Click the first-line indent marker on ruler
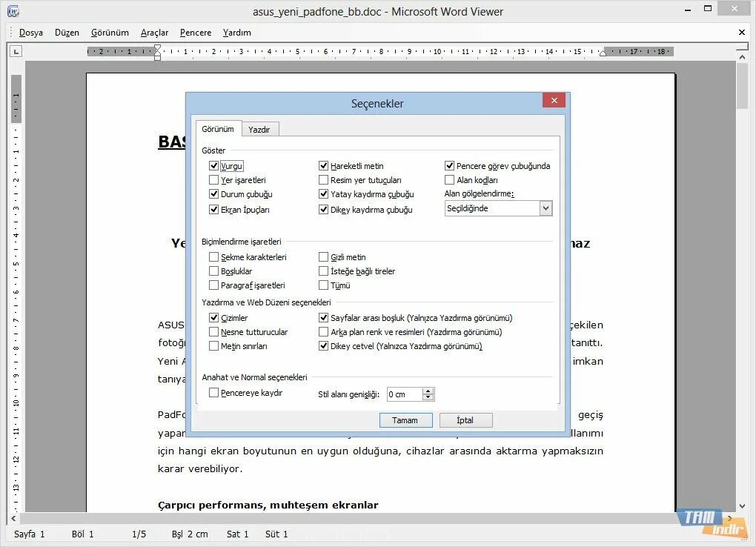 [157, 47]
